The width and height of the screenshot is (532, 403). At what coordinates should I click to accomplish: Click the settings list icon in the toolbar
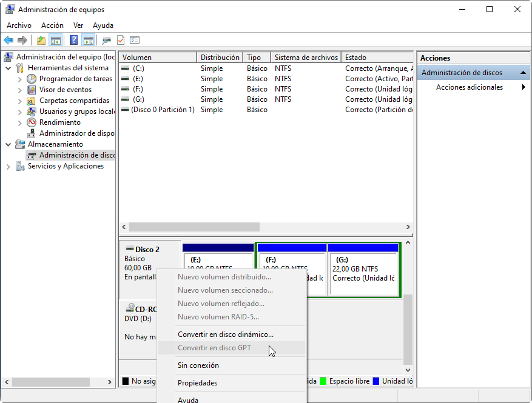point(135,41)
